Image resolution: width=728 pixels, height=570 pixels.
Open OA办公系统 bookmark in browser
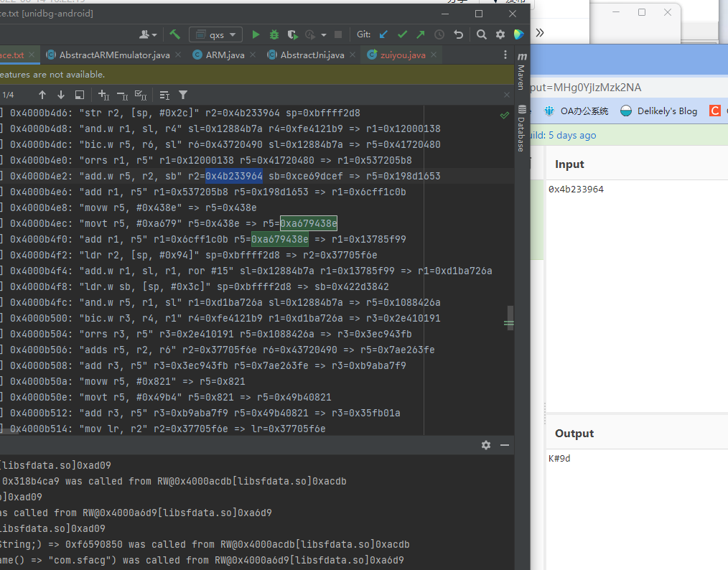pos(577,111)
